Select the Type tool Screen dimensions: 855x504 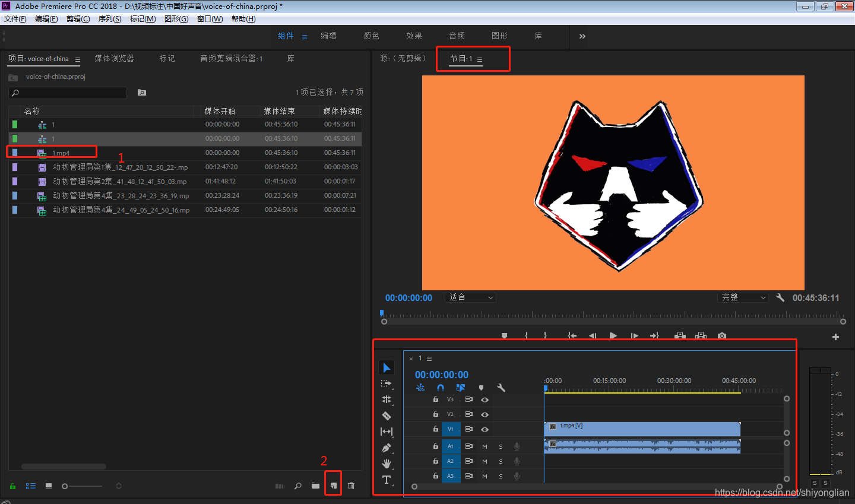coord(387,480)
